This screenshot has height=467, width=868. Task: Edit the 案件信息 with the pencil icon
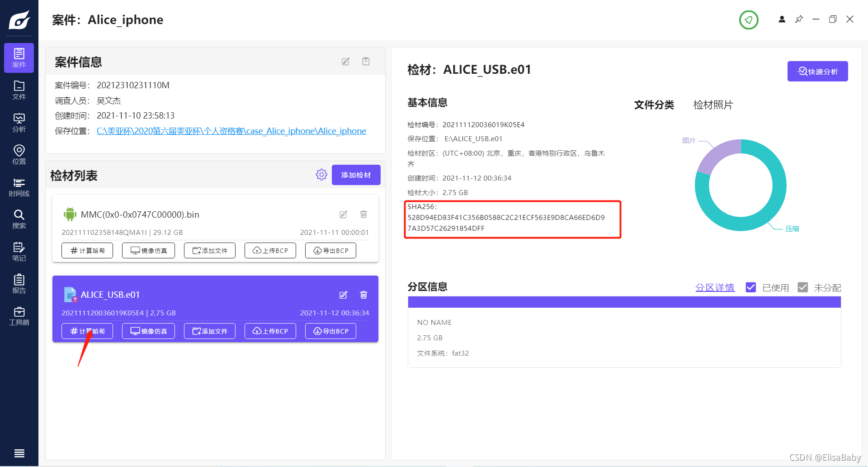pos(345,62)
